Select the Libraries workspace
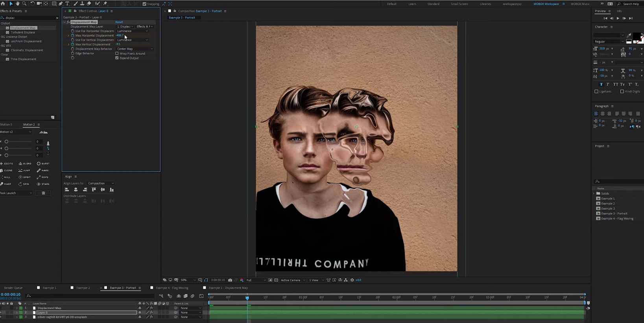 [485, 4]
